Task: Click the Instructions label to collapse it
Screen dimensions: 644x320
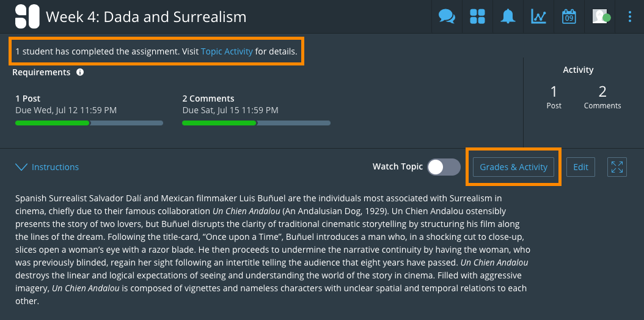Action: click(x=55, y=167)
